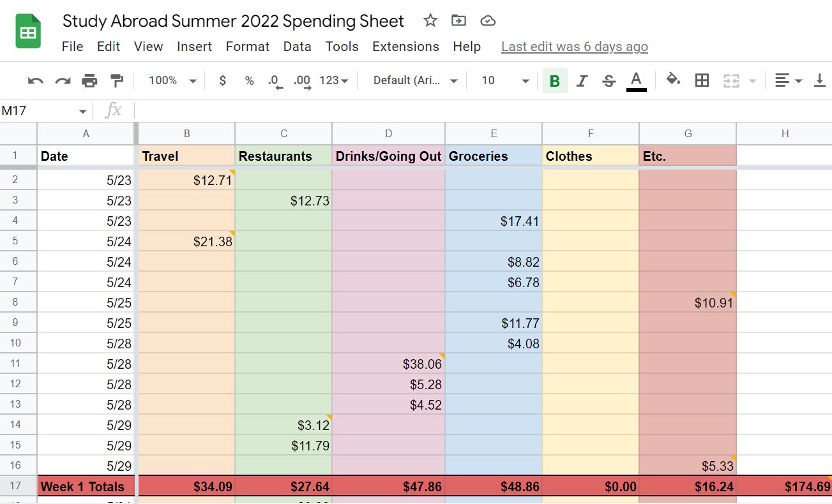832x504 pixels.
Task: Toggle strikethrough formatting
Action: tap(609, 80)
